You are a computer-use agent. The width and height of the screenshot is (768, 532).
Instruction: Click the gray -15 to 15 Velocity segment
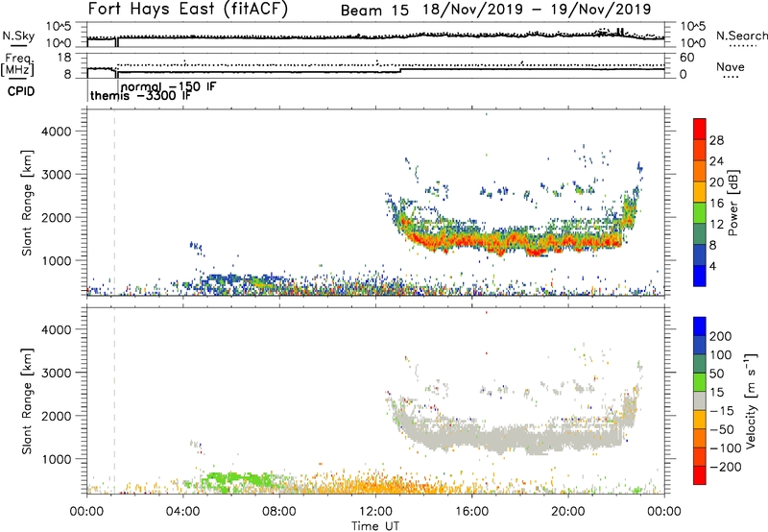(x=700, y=400)
